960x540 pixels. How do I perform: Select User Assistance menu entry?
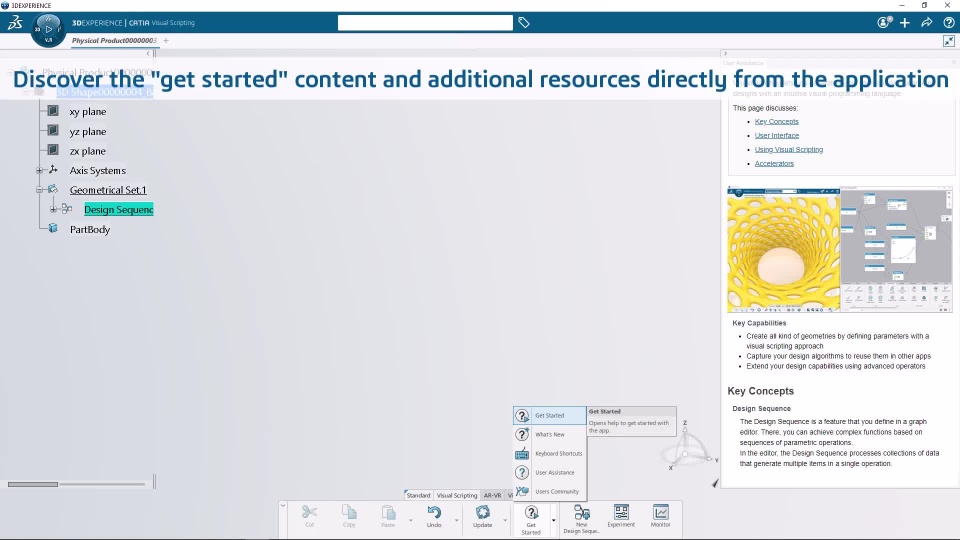pyautogui.click(x=550, y=473)
